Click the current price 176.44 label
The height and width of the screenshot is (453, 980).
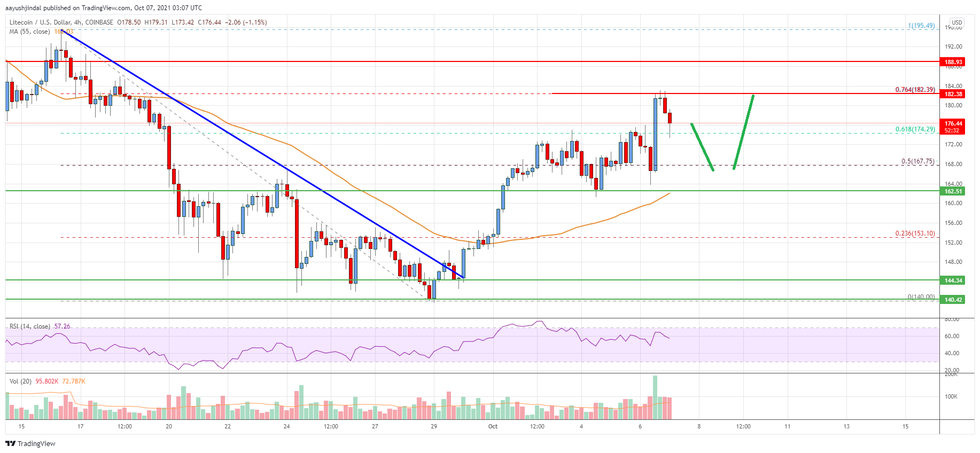click(953, 127)
